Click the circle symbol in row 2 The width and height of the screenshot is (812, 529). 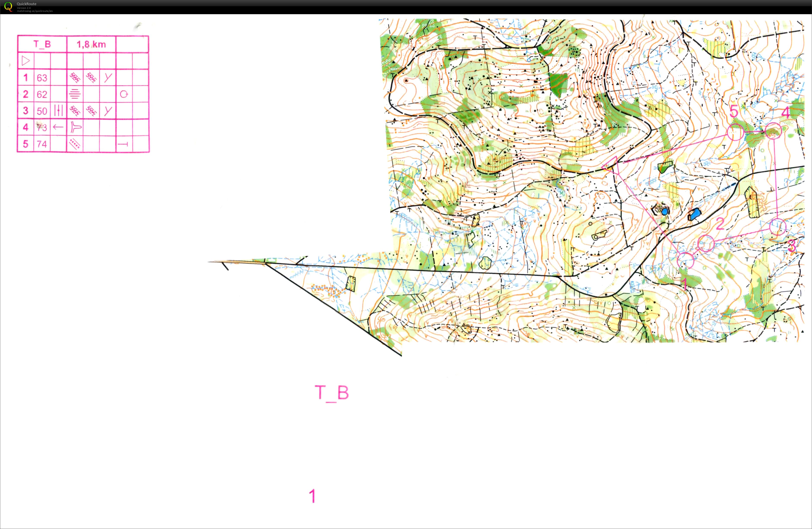coord(124,94)
